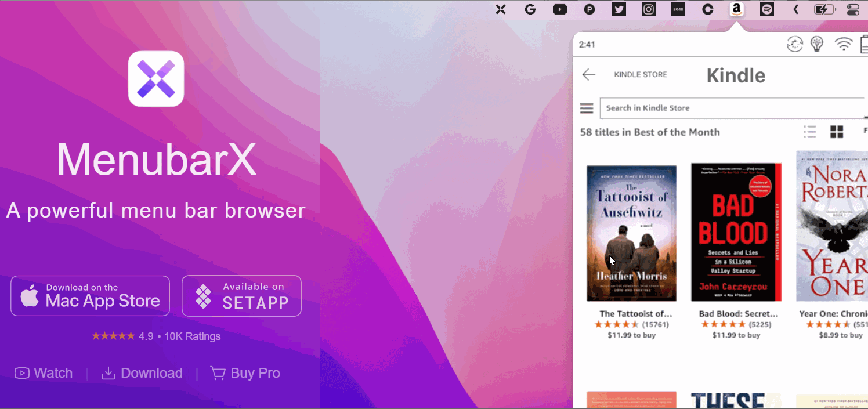The image size is (868, 409).
Task: Click the Watch link on the MenubarX page
Action: [x=43, y=373]
